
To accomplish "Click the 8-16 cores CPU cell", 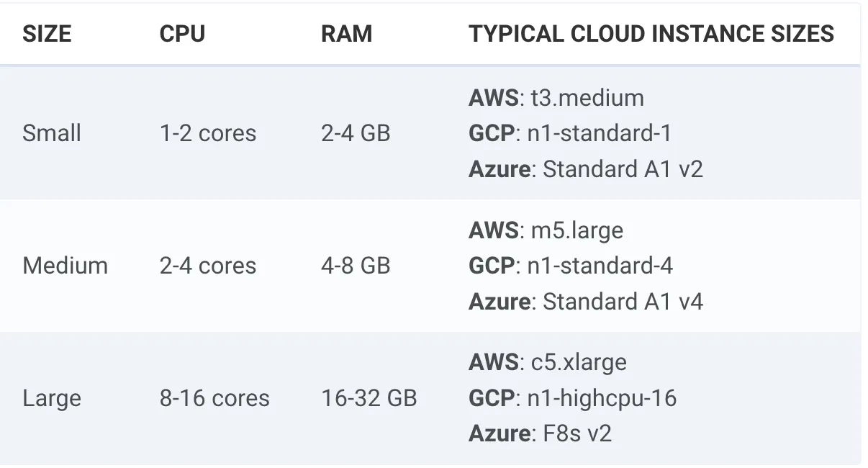I will coord(214,398).
